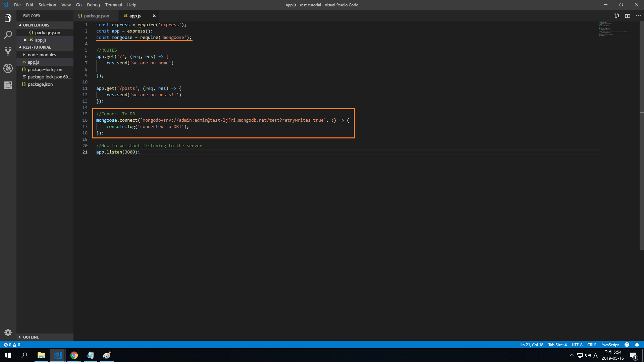
Task: Close app.js in Open Editors list
Action: (x=25, y=40)
